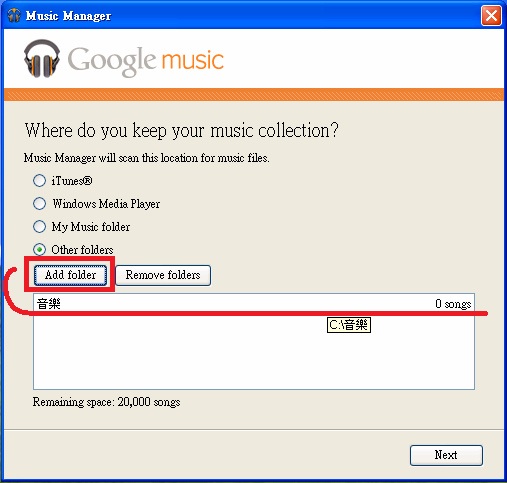Click the "0 songs" count in folder row
This screenshot has height=483, width=507.
453,304
